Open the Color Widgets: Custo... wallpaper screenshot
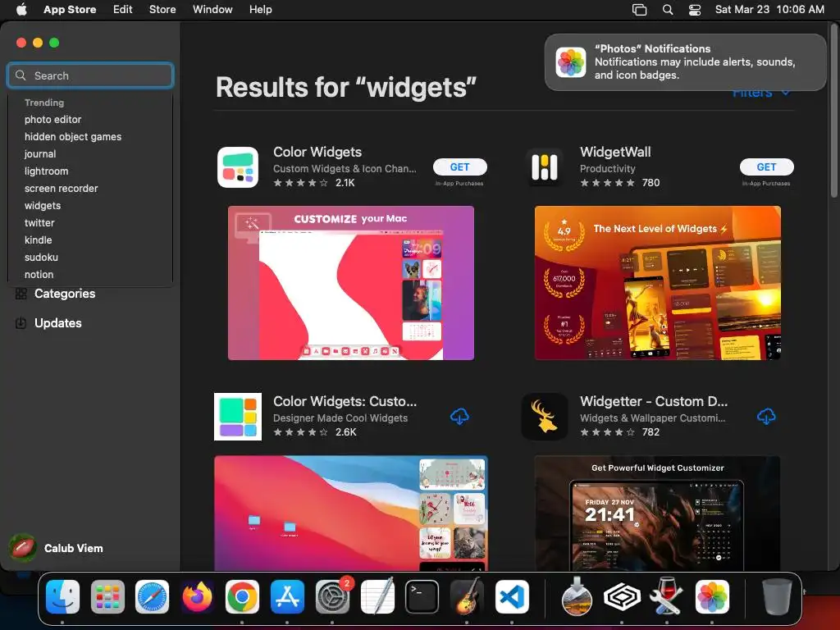Screen dimensions: 840x630 351,514
